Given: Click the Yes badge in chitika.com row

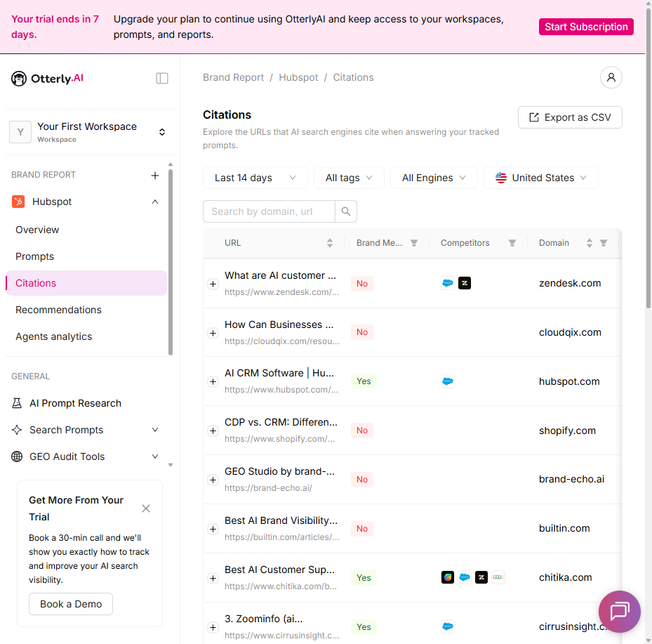Looking at the screenshot, I should click(x=364, y=578).
